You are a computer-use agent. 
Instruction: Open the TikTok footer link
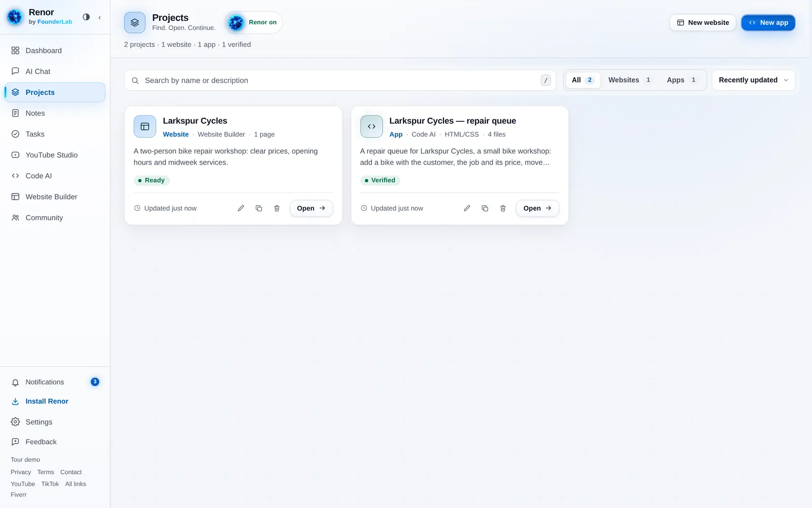pyautogui.click(x=50, y=484)
